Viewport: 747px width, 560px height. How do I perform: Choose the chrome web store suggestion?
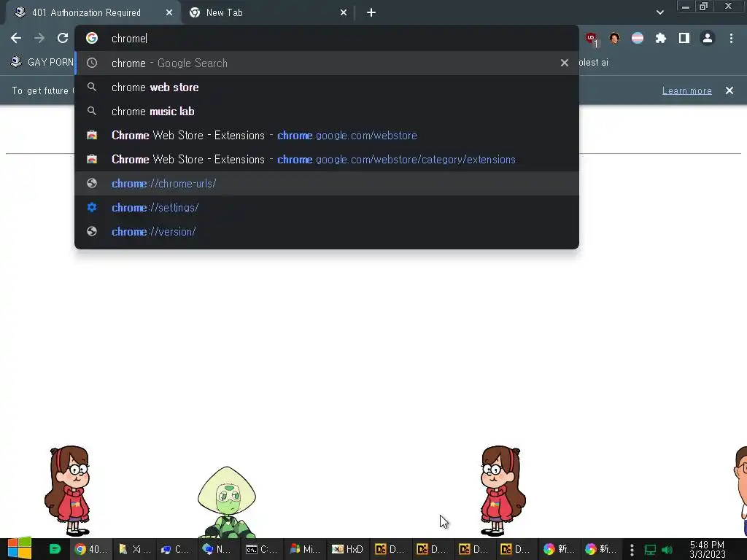pos(326,87)
